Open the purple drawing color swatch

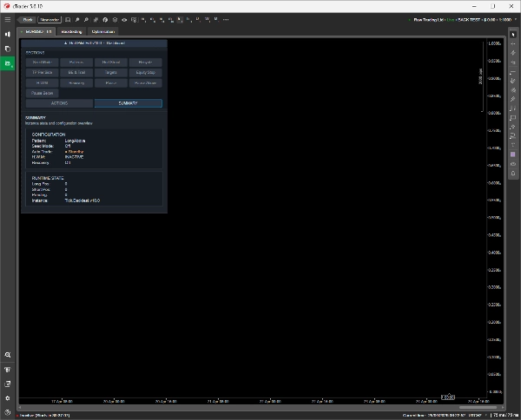tap(513, 154)
